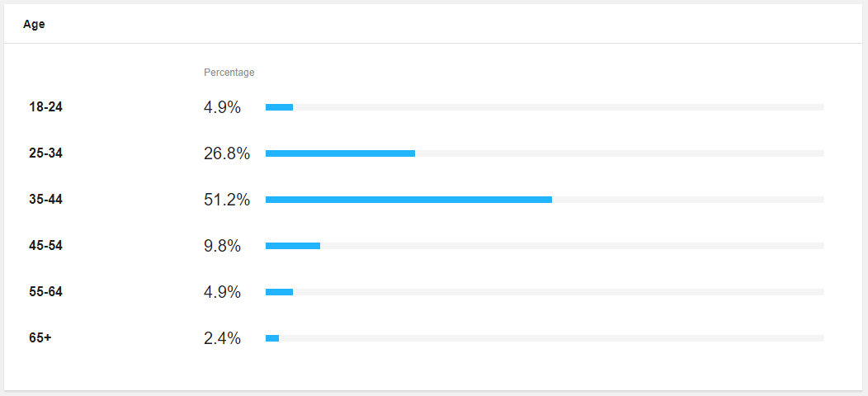Viewport: 868px width, 396px height.
Task: Click the 9.8% percentage value
Action: pos(222,246)
